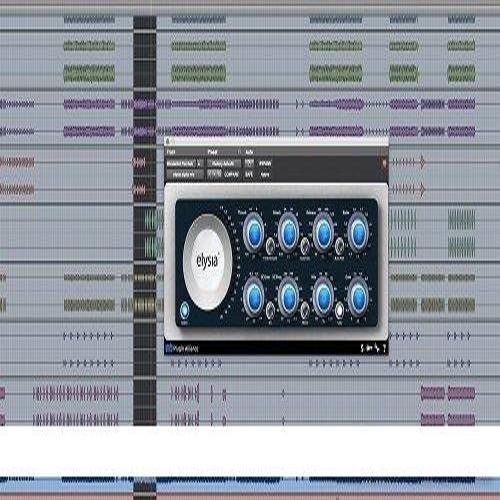Click previous/next preset buttons in plugin header
Image resolution: width=500 pixels, height=500 pixels.
tap(214, 174)
